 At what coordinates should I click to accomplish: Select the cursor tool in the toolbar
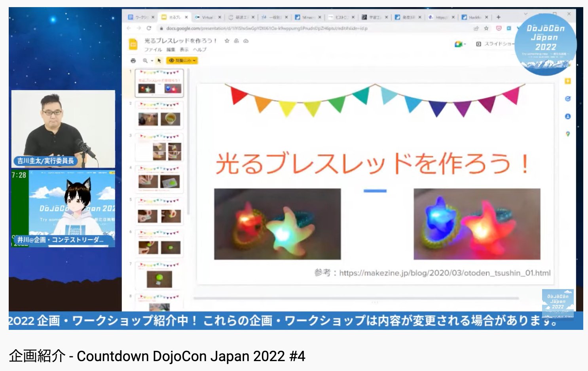(159, 61)
